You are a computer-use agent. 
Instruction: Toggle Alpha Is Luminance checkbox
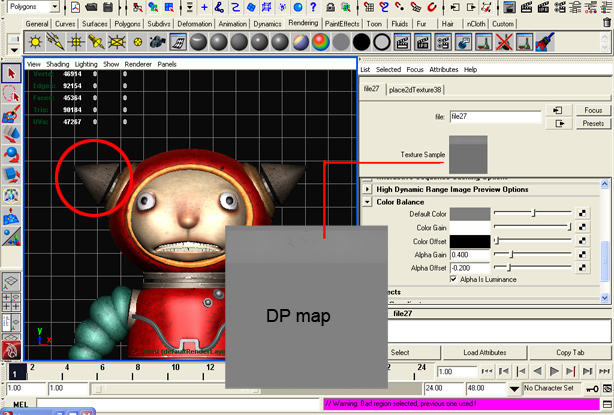(454, 279)
